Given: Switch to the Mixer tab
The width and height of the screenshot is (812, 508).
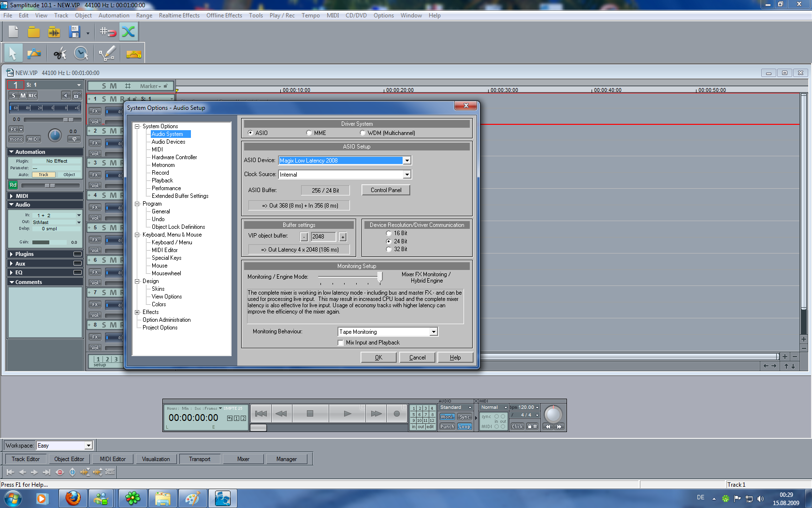Looking at the screenshot, I should 243,459.
